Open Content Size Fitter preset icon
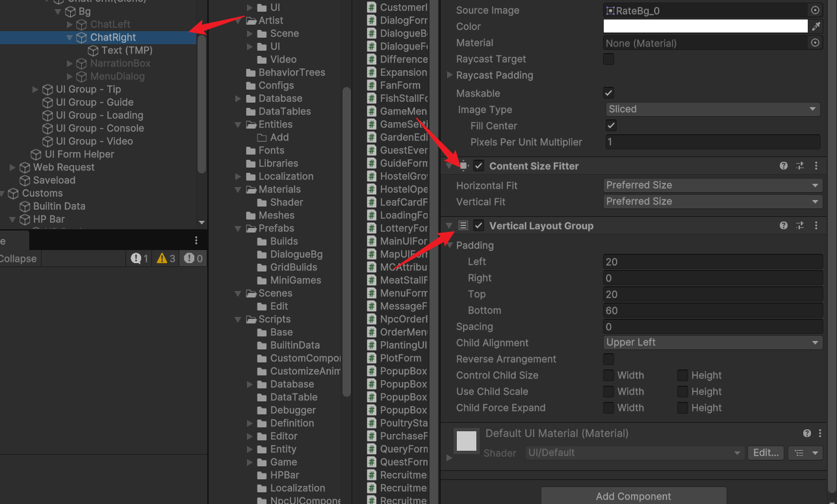837x504 pixels. click(800, 166)
